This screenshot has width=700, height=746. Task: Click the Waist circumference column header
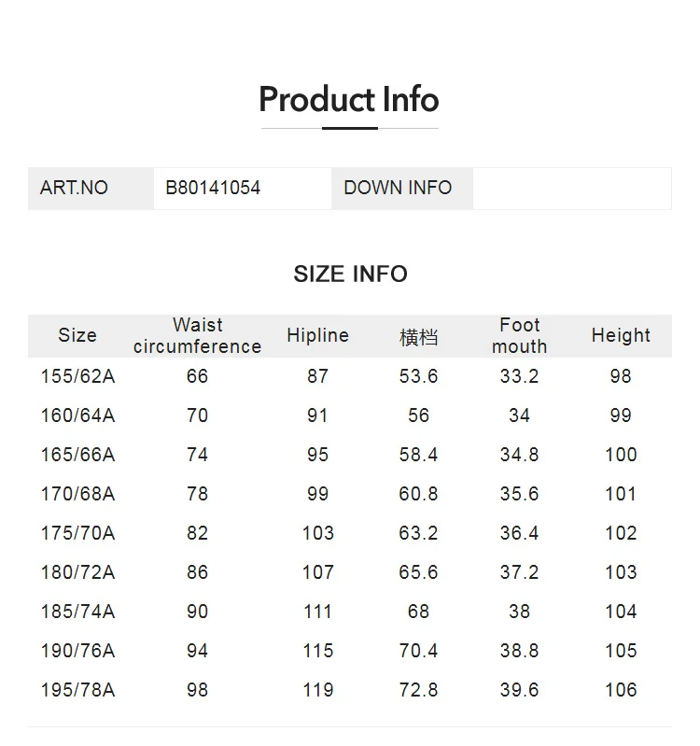point(197,336)
